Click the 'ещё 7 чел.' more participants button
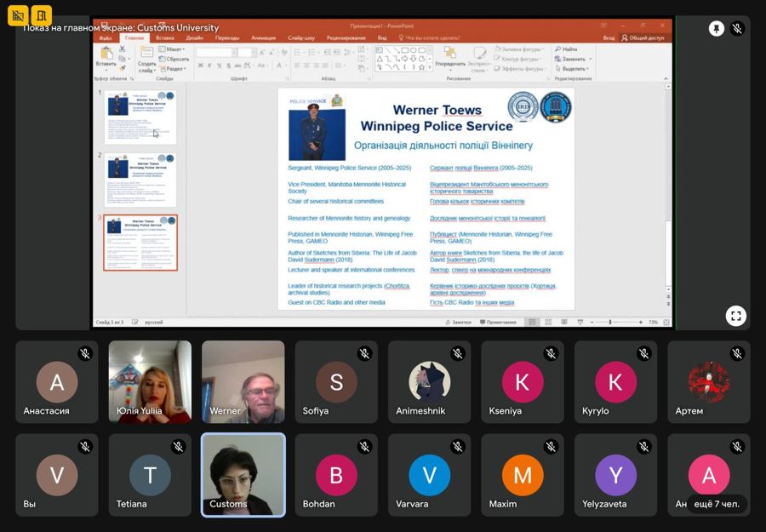The image size is (766, 532). tap(717, 504)
